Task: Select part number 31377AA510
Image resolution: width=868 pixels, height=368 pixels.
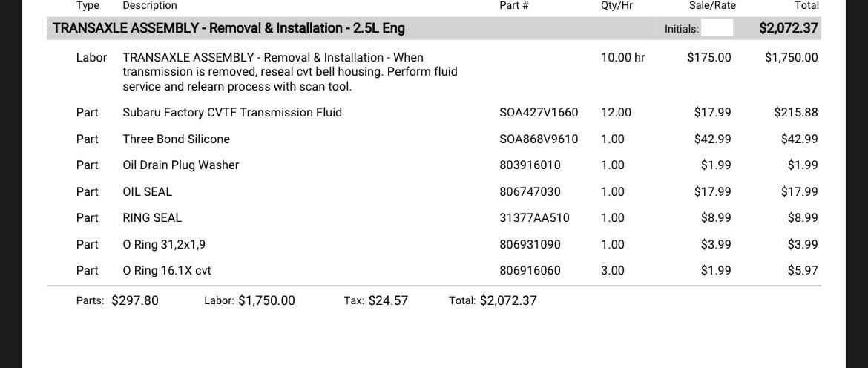Action: (534, 217)
